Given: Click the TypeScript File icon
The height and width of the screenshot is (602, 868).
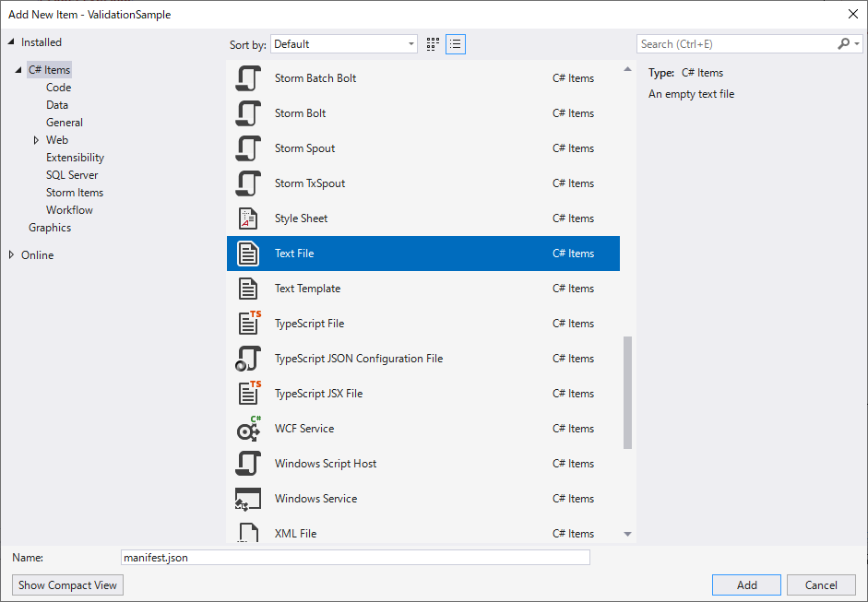Looking at the screenshot, I should tap(249, 324).
